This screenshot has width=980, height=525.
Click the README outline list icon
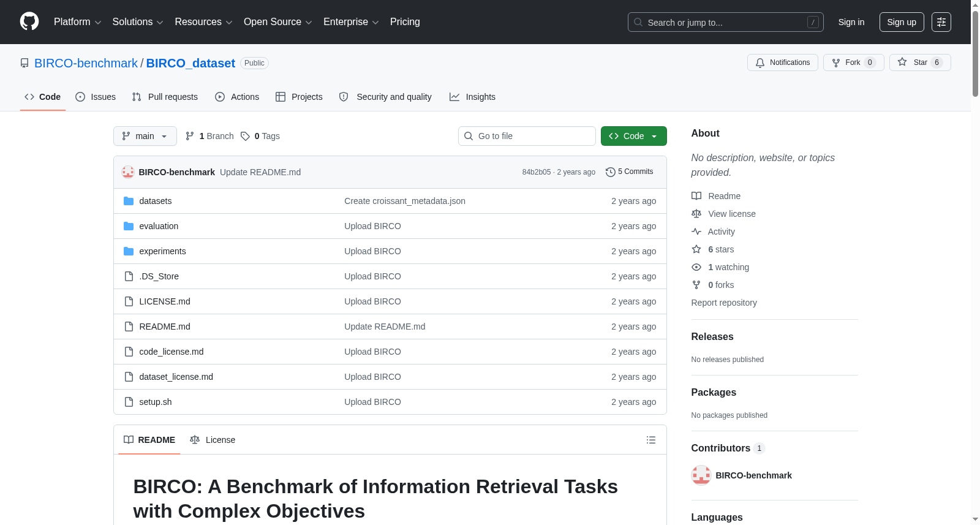(x=651, y=440)
